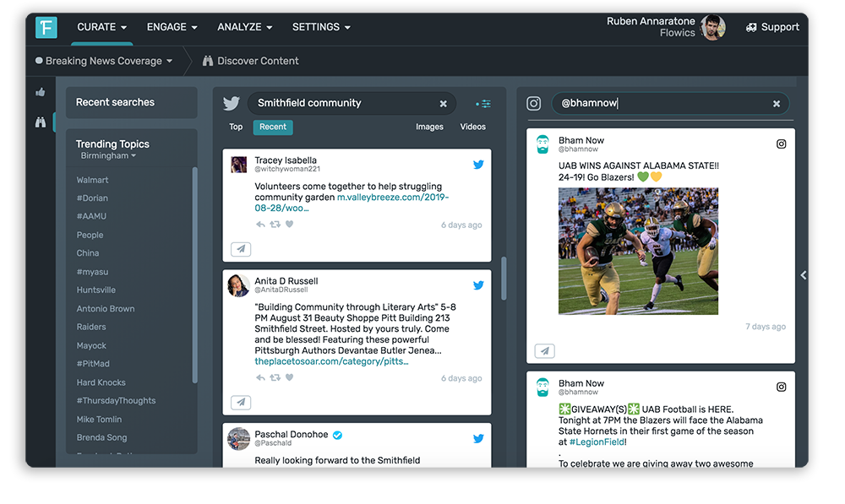Open m.valleybreeze.com link in tweet
The height and width of the screenshot is (504, 845).
tap(352, 203)
